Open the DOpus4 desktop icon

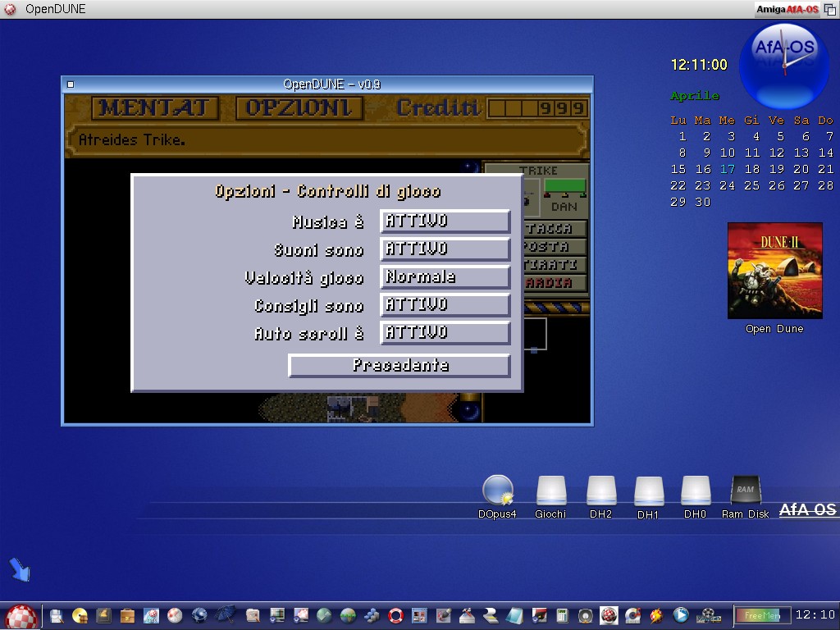tap(497, 491)
